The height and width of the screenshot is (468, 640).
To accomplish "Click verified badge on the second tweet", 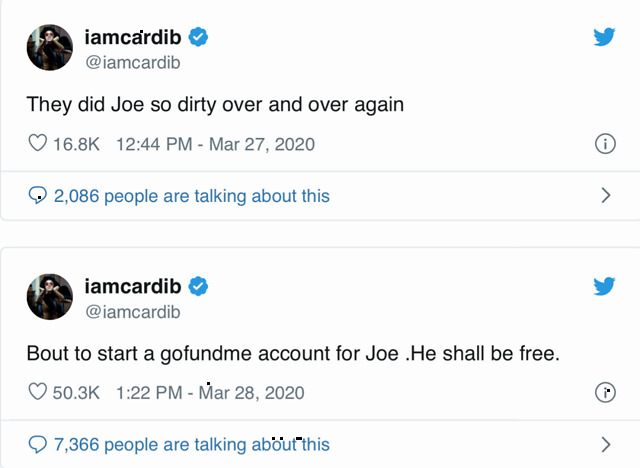I will click(x=199, y=287).
